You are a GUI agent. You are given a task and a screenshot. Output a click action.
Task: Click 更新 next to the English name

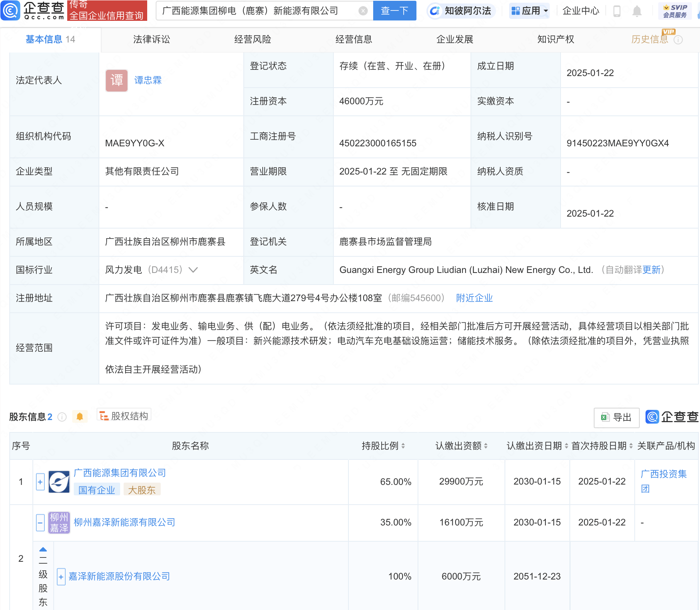pyautogui.click(x=651, y=270)
